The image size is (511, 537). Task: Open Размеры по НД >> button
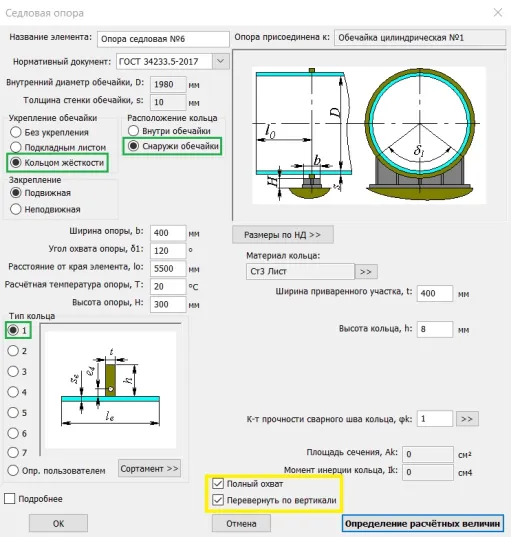283,235
